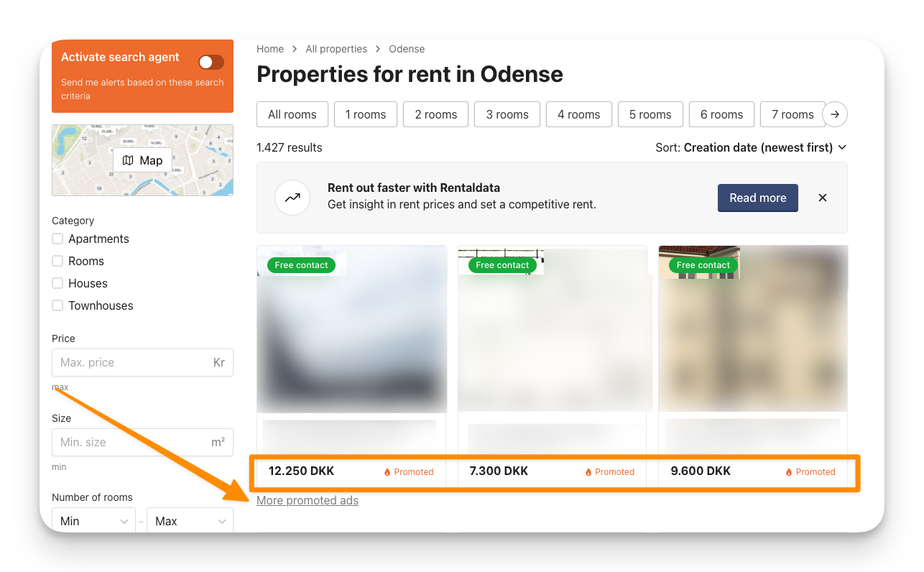Viewport: 924px width, 572px height.
Task: Open the 12.250 DKK listing photo
Action: tap(352, 329)
